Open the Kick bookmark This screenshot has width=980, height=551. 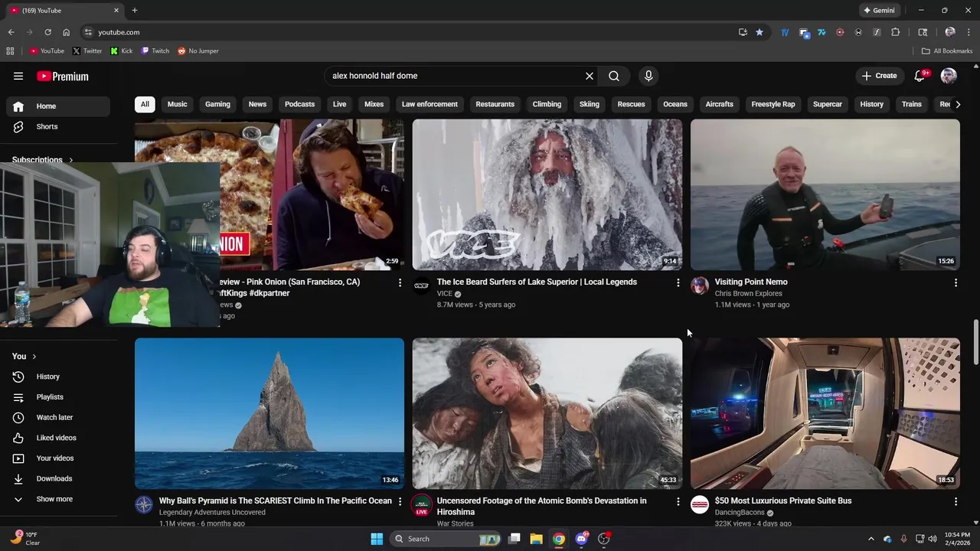pos(122,51)
